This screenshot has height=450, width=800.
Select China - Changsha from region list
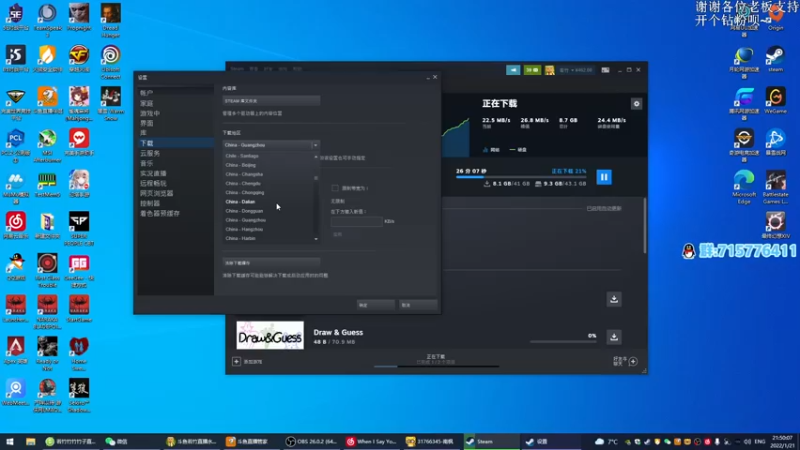click(244, 174)
